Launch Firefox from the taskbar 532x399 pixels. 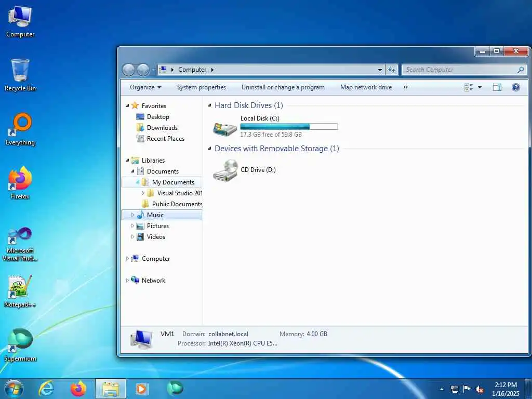point(78,389)
